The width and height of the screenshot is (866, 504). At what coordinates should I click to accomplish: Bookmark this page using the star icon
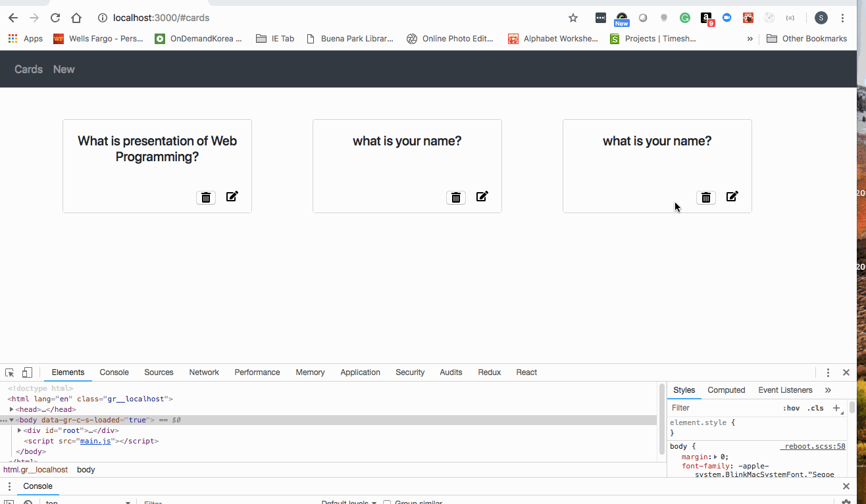[573, 18]
